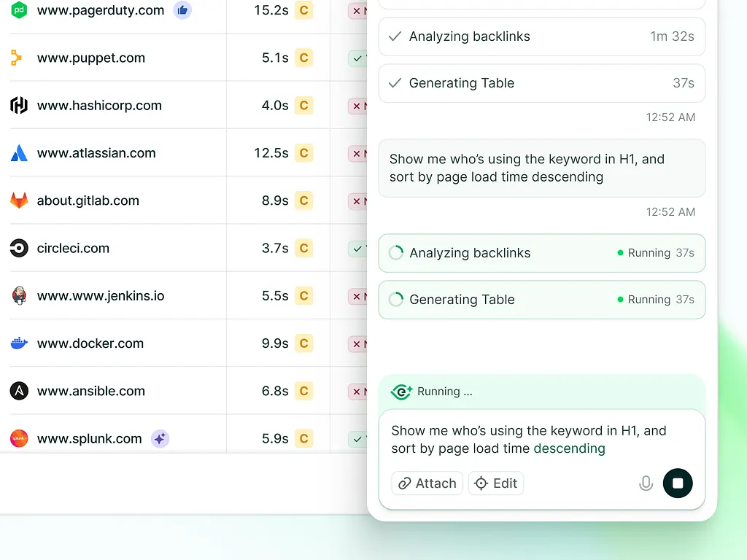Viewport: 747px width, 560px height.
Task: Click the C grade badge for puppet.com
Action: [x=304, y=58]
